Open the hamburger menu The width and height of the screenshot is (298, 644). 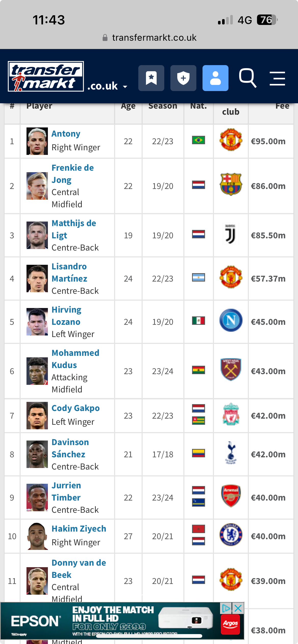click(x=277, y=78)
